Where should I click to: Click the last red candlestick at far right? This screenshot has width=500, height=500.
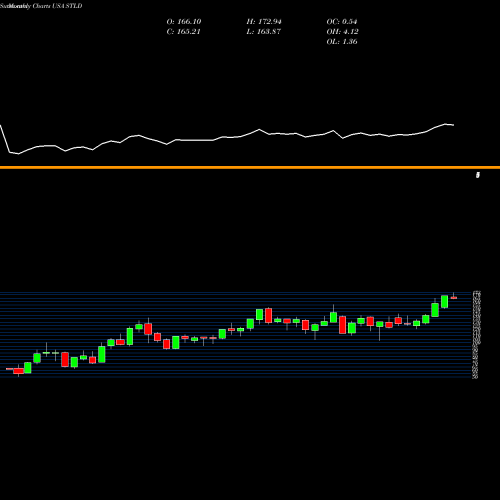tap(454, 297)
